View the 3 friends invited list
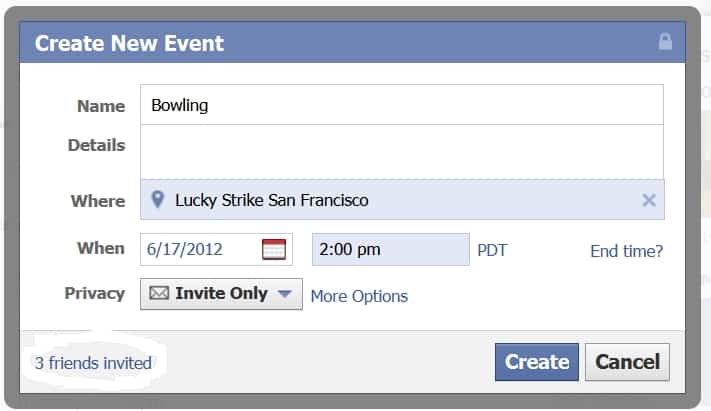Screen dimensions: 711x411 tap(93, 363)
